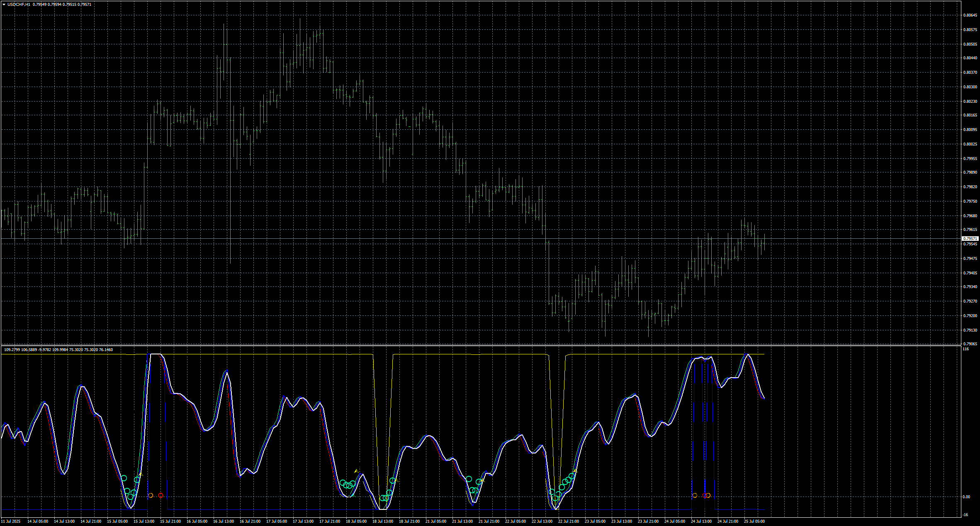The height and width of the screenshot is (526, 980).
Task: Click the 0.80440 price scale label
Action: click(970, 58)
